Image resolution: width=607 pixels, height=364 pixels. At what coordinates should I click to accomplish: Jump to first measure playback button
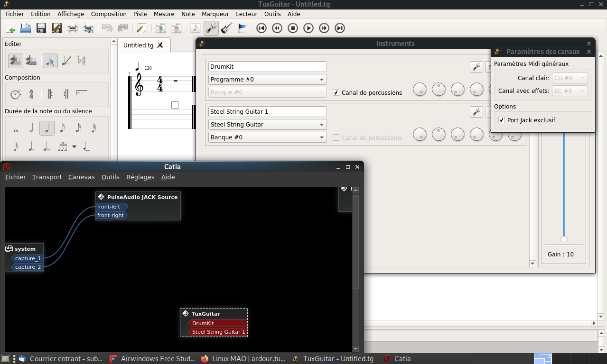[x=261, y=28]
